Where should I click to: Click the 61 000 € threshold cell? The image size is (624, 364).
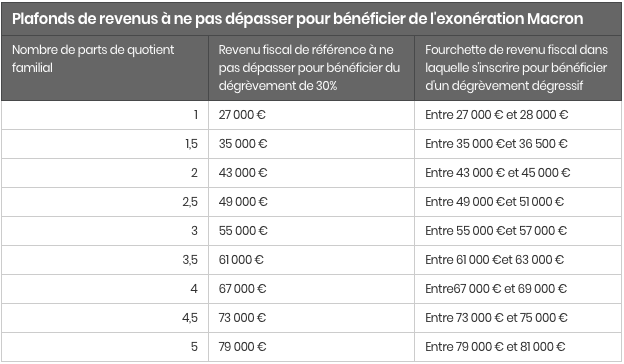(x=312, y=260)
